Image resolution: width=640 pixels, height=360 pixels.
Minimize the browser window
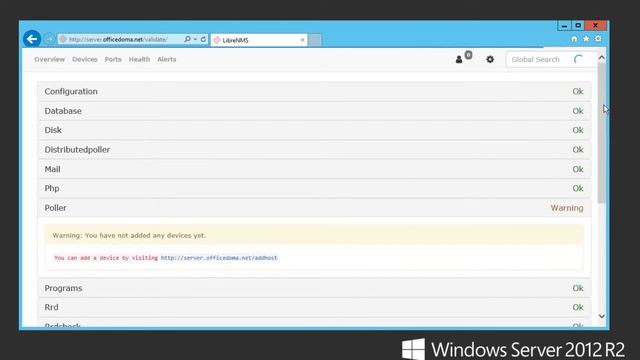(564, 26)
